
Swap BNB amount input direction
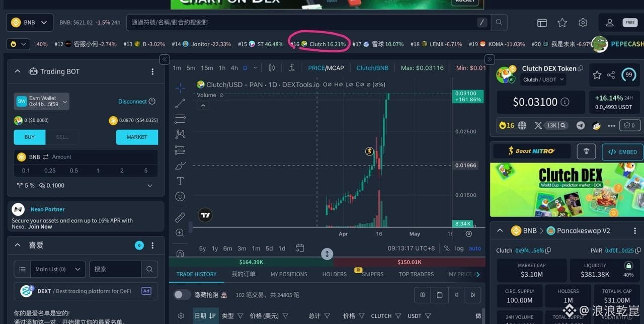point(46,157)
